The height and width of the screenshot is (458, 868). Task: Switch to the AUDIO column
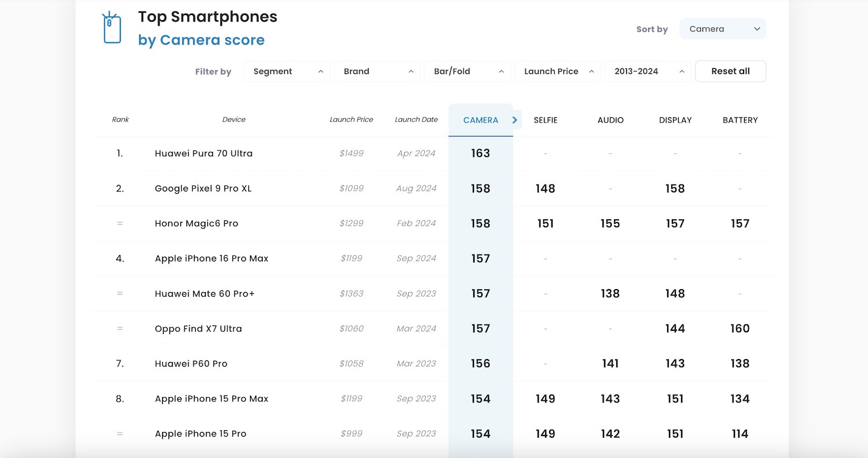(610, 120)
